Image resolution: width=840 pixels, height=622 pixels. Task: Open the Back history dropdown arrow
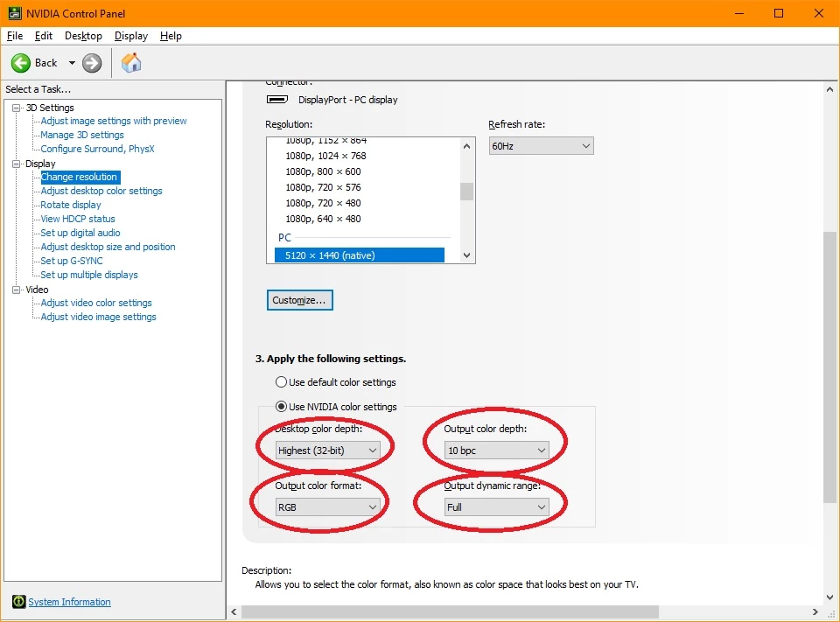[x=72, y=63]
